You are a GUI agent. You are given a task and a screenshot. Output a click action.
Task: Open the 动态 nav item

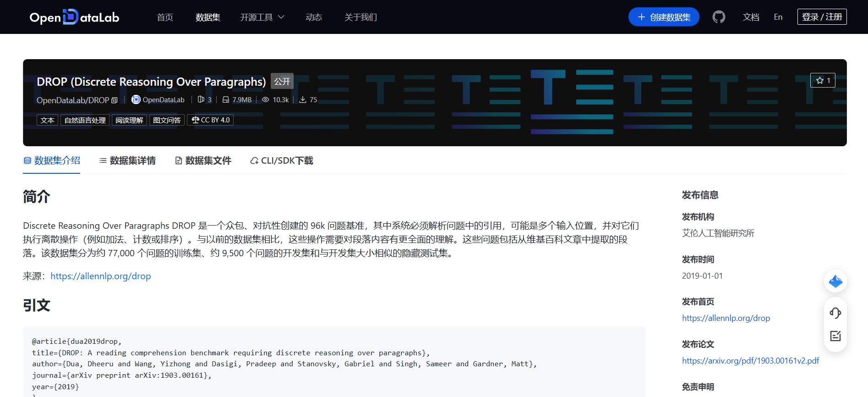click(x=314, y=17)
